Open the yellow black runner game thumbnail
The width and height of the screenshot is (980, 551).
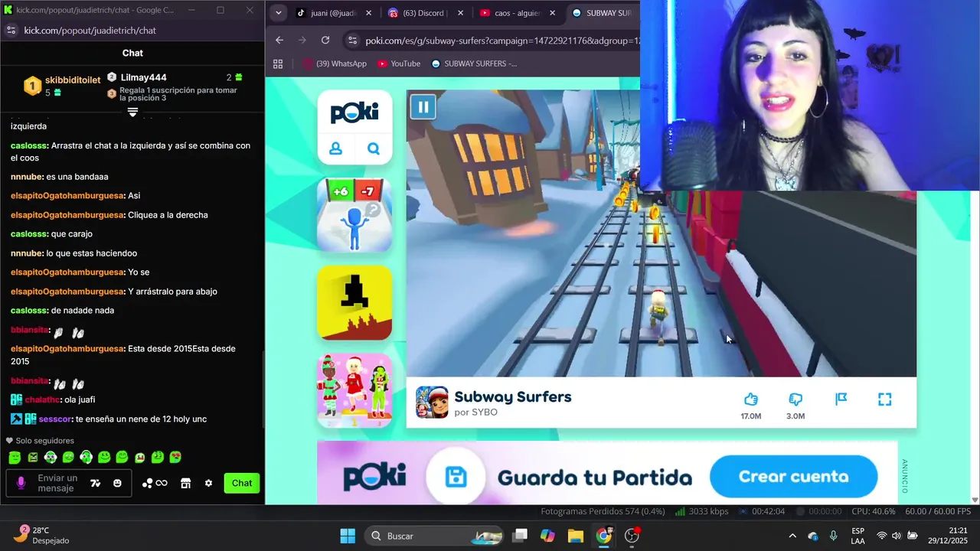pyautogui.click(x=354, y=302)
